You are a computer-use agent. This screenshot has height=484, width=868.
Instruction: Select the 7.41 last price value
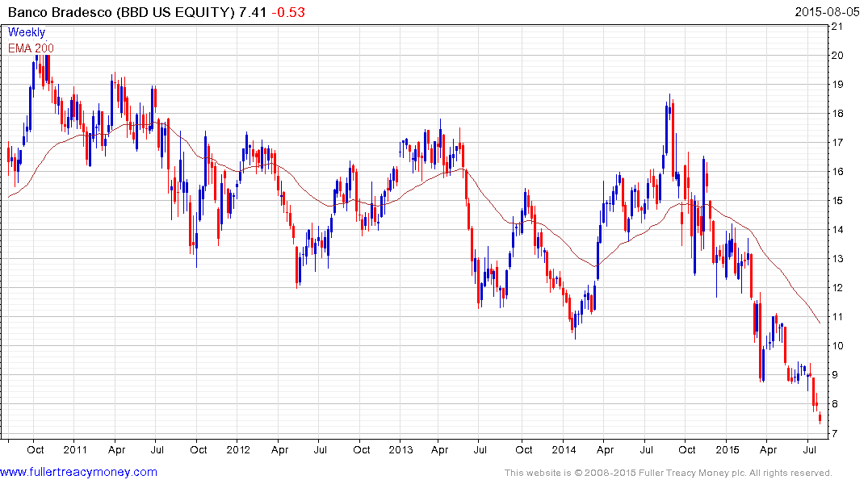pos(253,12)
